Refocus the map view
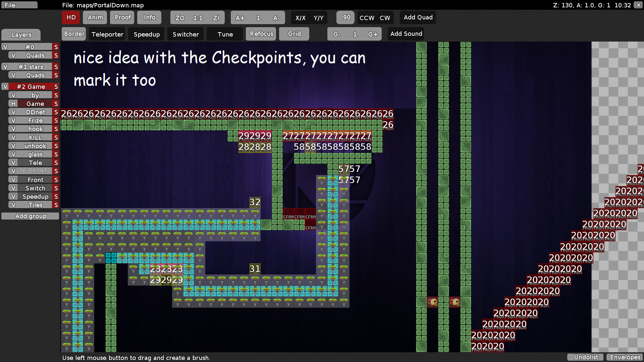The height and width of the screenshot is (362, 644). pyautogui.click(x=261, y=34)
